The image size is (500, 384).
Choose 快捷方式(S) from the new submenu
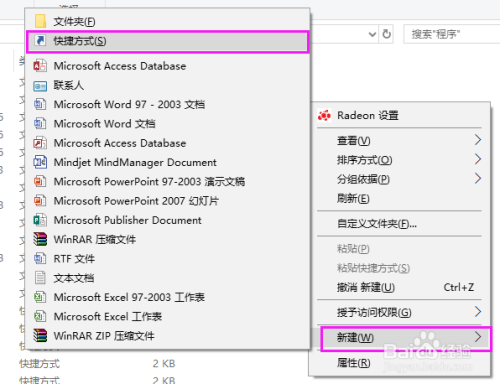pyautogui.click(x=168, y=41)
